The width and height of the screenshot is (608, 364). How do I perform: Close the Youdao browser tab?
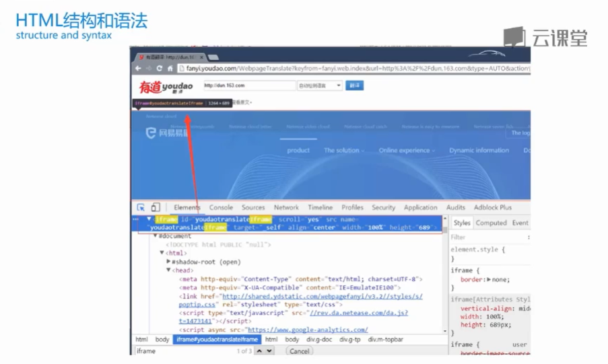(201, 57)
